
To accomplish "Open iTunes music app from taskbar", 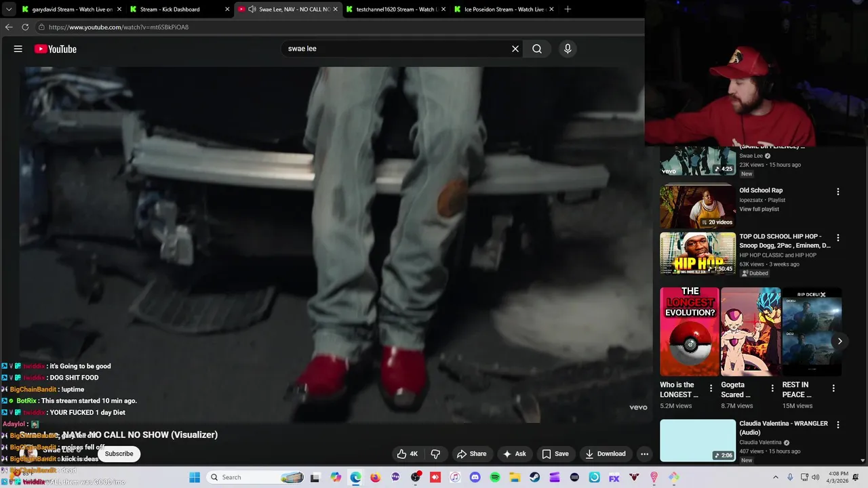I will 455,478.
